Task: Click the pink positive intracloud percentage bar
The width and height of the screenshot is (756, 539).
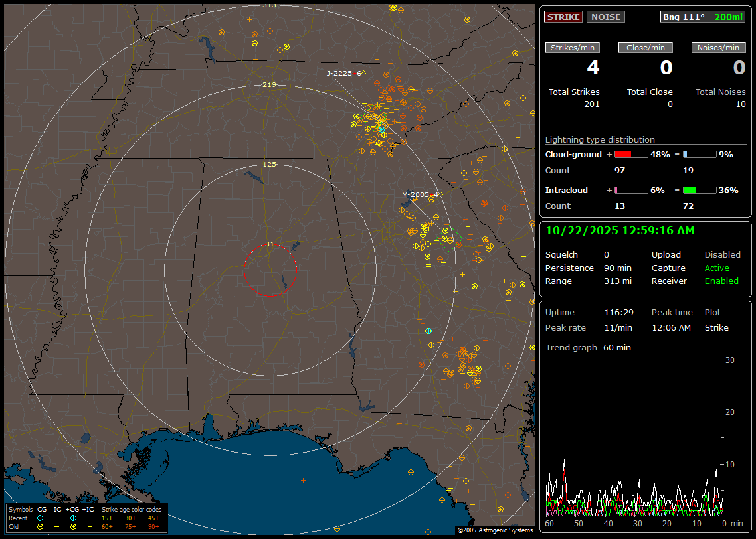Action: [x=630, y=190]
